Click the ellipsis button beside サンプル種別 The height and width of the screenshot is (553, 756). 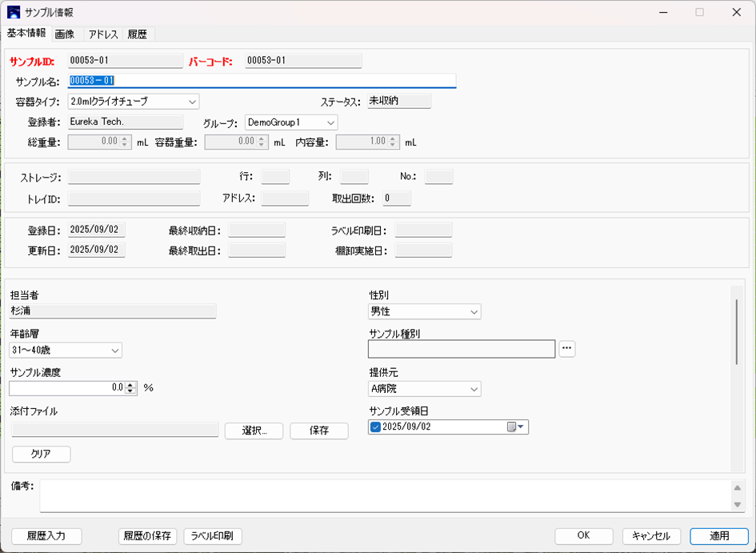coord(566,349)
